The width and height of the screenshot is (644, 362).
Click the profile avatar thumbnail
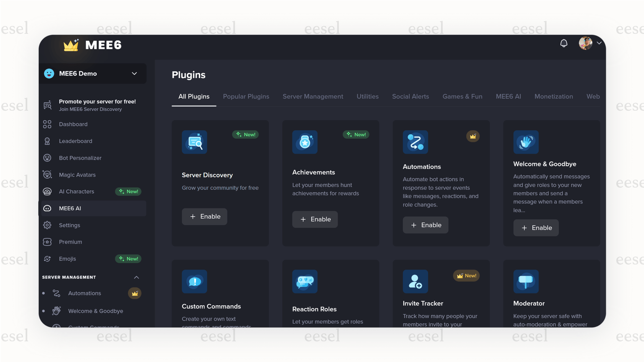[585, 43]
